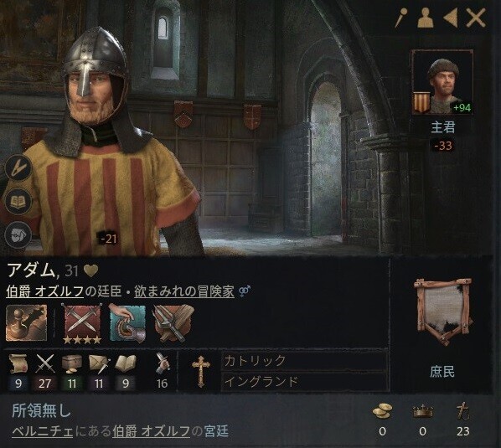501x448 pixels.
Task: Open the ベルニチェ location link
Action: coord(43,431)
